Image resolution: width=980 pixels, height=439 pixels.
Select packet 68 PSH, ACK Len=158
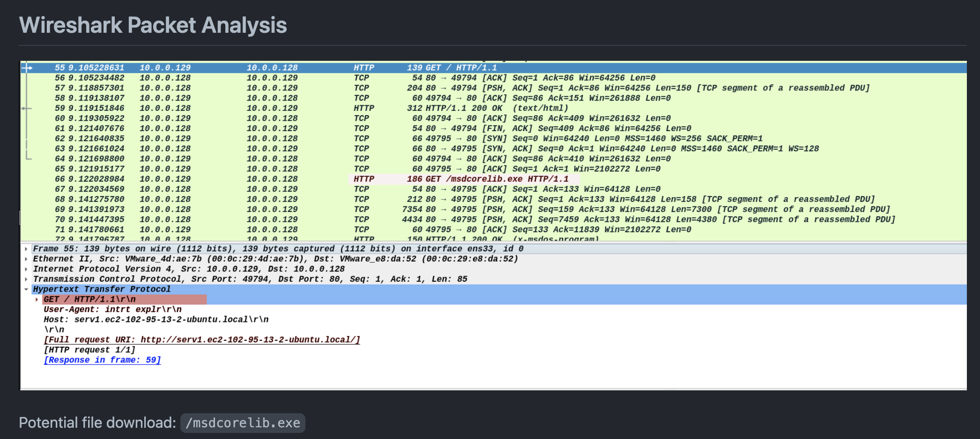[x=494, y=199]
